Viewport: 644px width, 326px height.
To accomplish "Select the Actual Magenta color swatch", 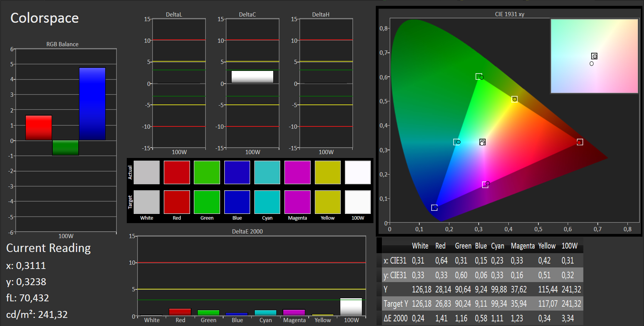I will tap(297, 172).
